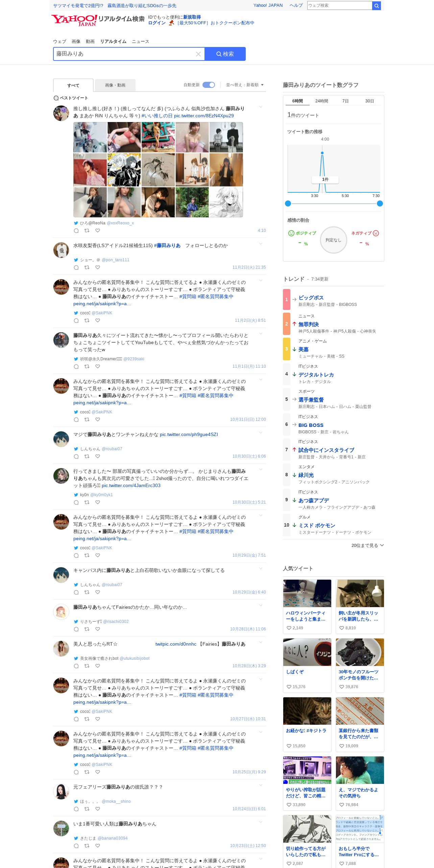This screenshot has width=434, height=868.
Task: Expand chevron on the 水咲友梨香 tweet
Action: pyautogui.click(x=261, y=244)
